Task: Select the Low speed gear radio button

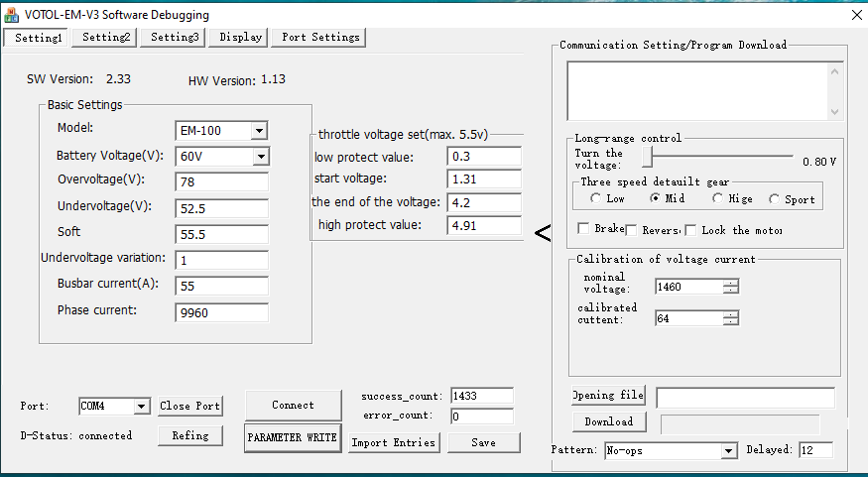Action: click(x=595, y=199)
